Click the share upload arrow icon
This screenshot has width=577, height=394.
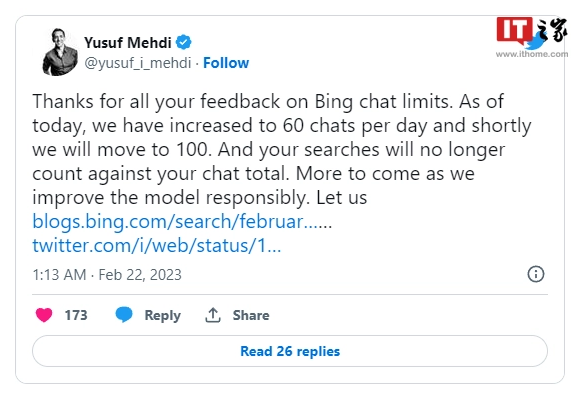(x=213, y=315)
